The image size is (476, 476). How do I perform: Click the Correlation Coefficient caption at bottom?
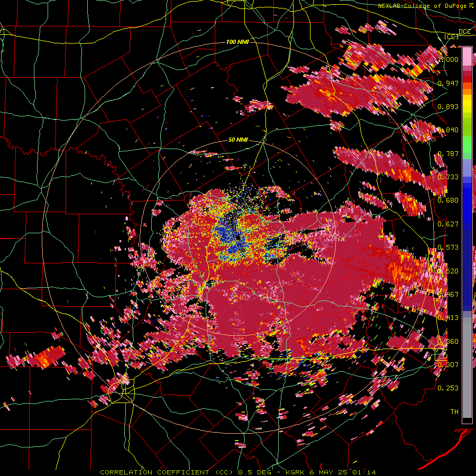[237, 472]
